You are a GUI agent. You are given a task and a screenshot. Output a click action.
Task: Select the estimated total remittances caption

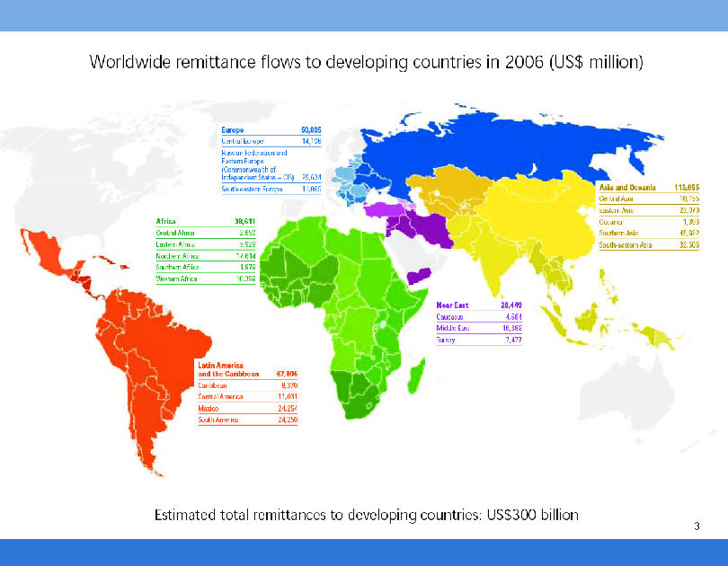pos(366,515)
